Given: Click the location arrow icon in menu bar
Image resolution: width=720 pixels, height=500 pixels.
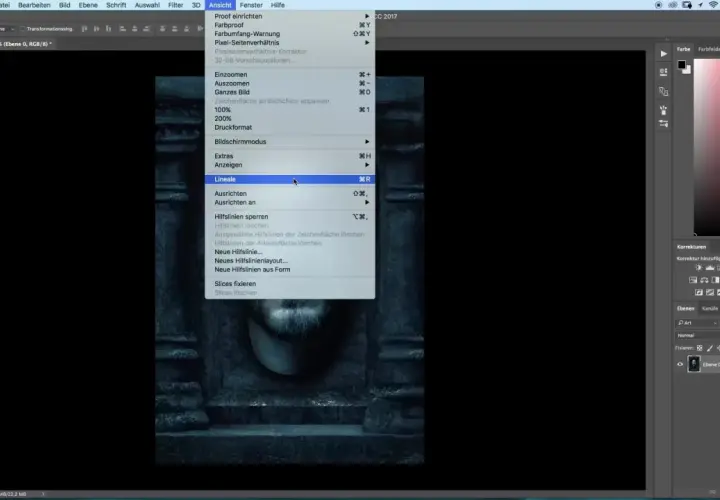Looking at the screenshot, I should pyautogui.click(x=701, y=5).
